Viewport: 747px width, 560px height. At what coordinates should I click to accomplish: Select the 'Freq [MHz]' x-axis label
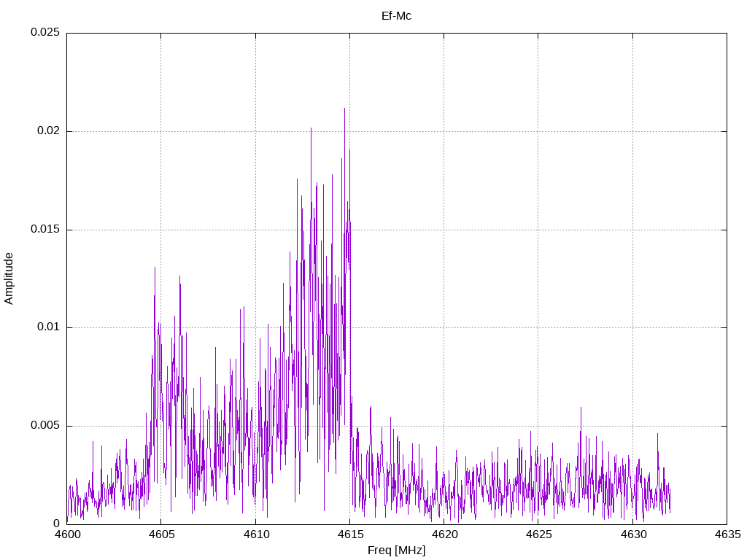tap(396, 551)
